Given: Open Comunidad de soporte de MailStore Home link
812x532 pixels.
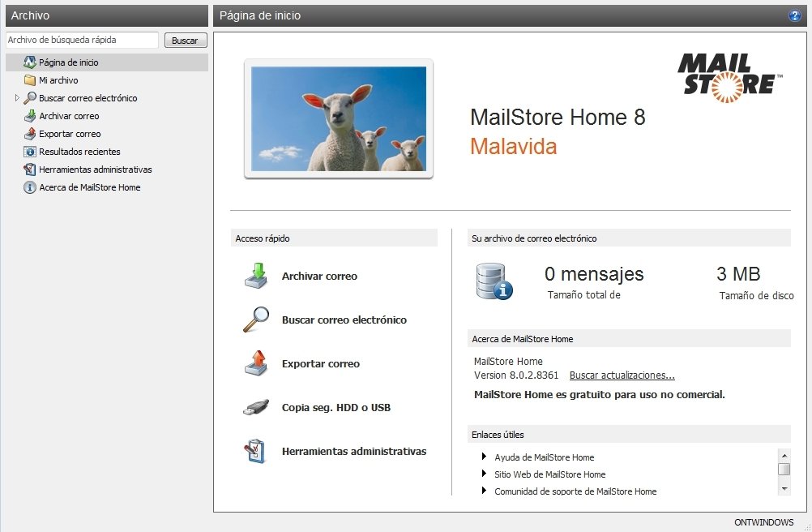Looking at the screenshot, I should (x=575, y=491).
